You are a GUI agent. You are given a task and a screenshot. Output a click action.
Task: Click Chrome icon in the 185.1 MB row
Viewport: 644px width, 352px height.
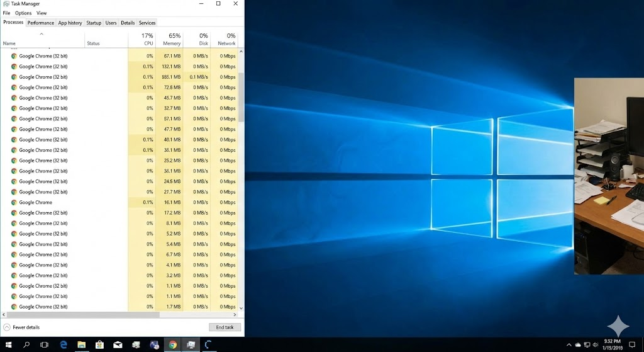pyautogui.click(x=14, y=77)
